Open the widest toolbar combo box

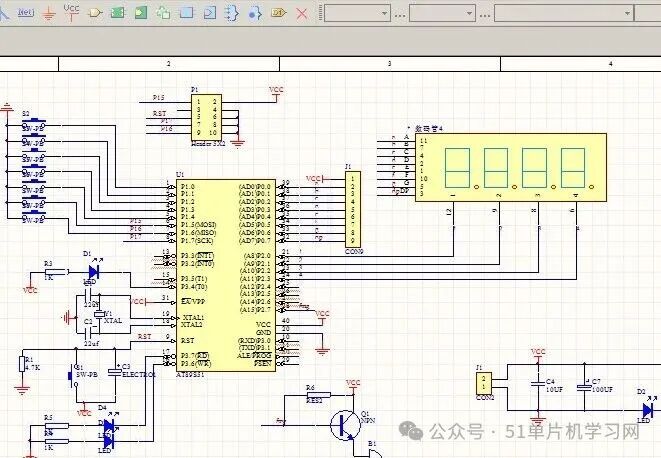click(564, 13)
